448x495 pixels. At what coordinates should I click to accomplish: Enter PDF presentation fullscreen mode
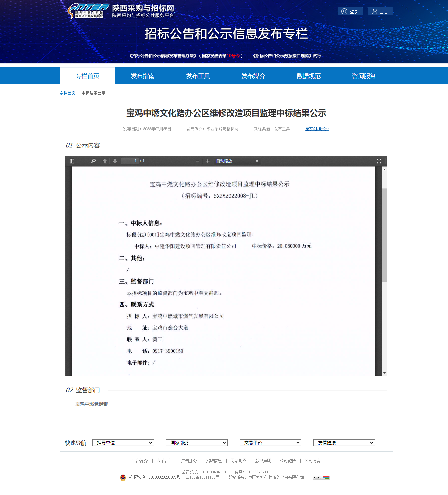(379, 161)
